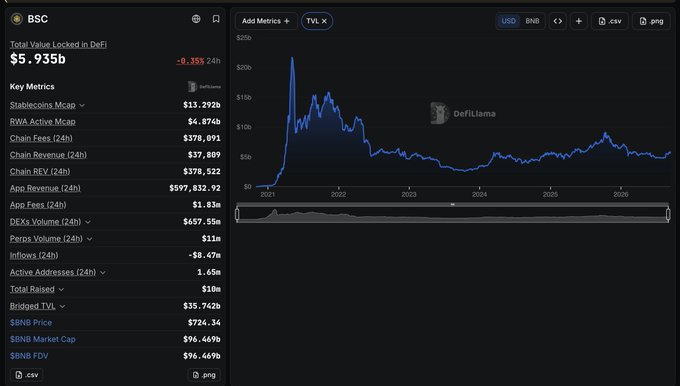Open the Add Metrics menu

click(266, 21)
